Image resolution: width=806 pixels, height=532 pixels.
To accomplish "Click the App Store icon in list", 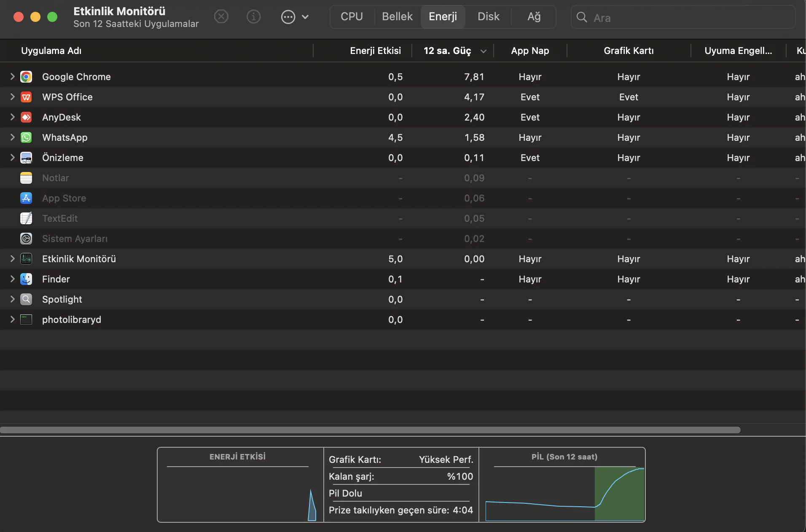I will (26, 198).
